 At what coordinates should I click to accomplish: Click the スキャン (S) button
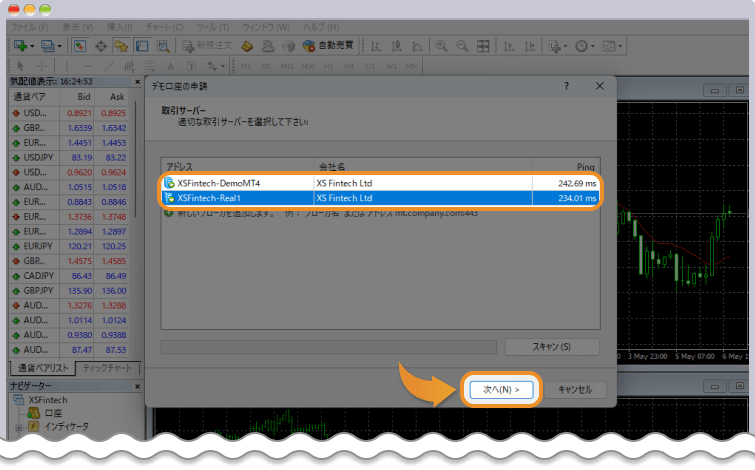(552, 347)
